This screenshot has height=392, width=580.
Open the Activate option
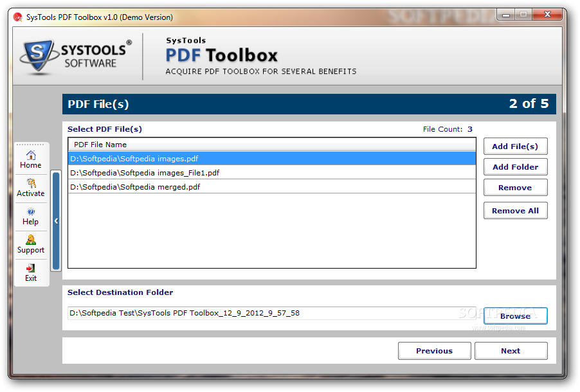(31, 188)
